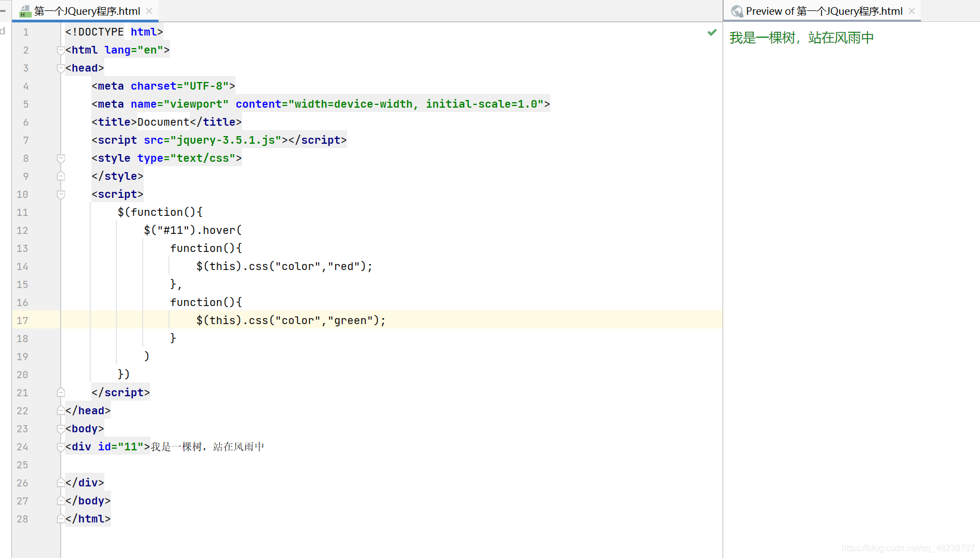Click the Chinese div text on line 24

[208, 447]
